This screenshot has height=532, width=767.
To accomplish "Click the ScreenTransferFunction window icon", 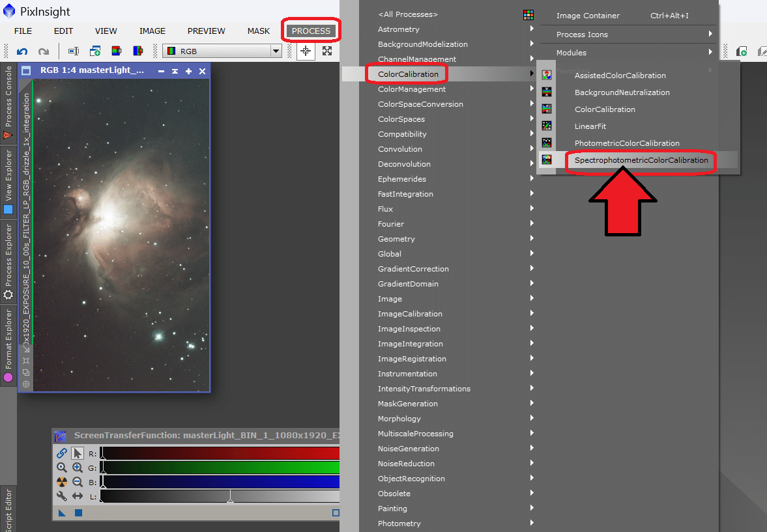I will pyautogui.click(x=60, y=436).
